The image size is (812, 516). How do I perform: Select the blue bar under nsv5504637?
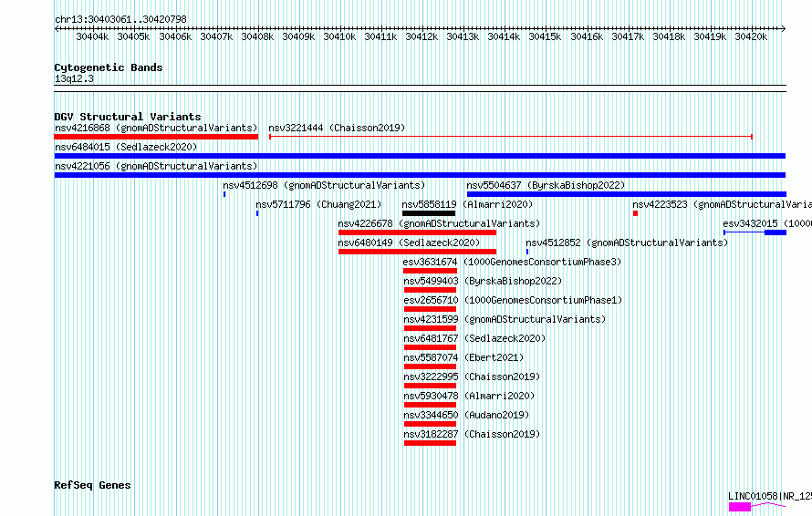[627, 194]
